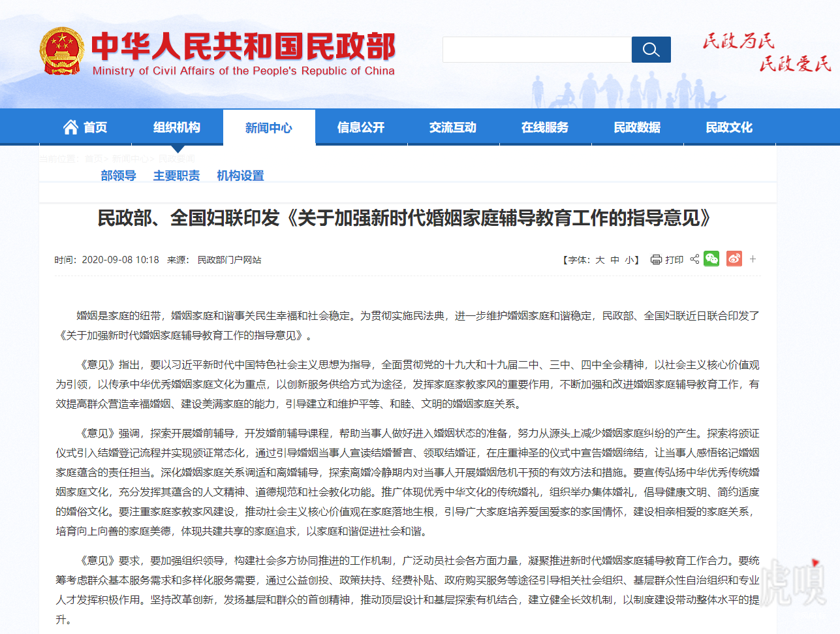Open the 交流互动 navigation tab
The image size is (840, 634).
coord(453,127)
